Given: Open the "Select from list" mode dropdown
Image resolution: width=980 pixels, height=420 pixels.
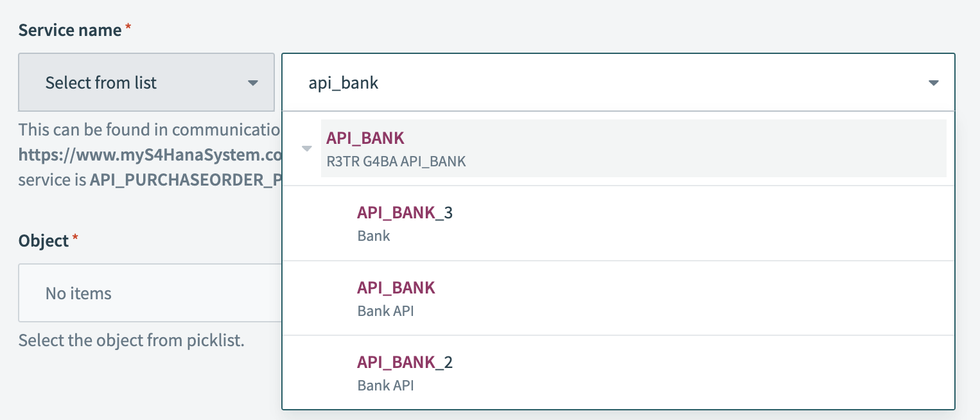Looking at the screenshot, I should tap(146, 83).
